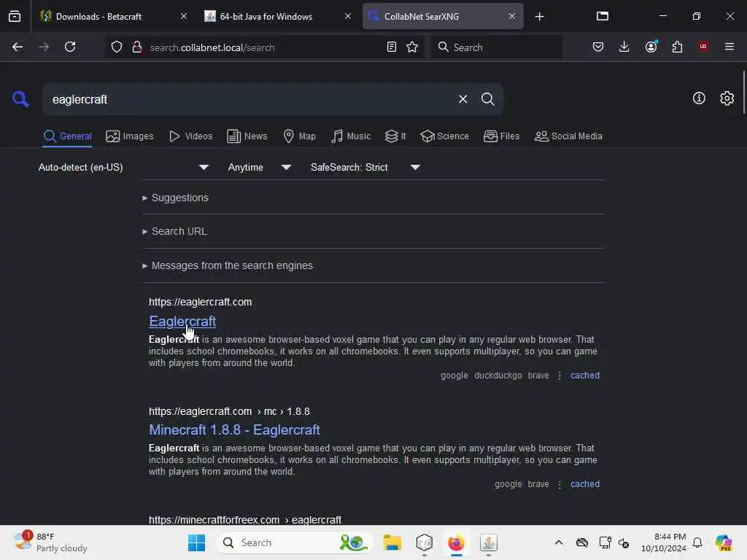
Task: Clear the eaglercraft search query
Action: (x=462, y=99)
